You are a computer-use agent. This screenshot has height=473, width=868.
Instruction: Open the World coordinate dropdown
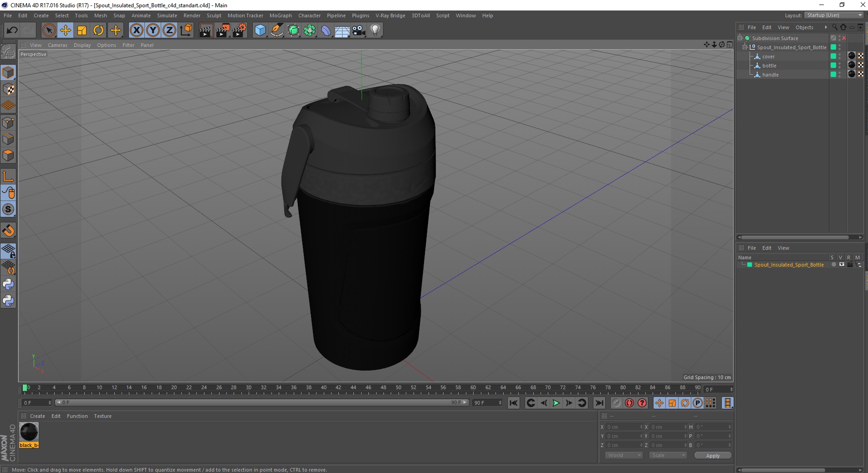pyautogui.click(x=623, y=455)
